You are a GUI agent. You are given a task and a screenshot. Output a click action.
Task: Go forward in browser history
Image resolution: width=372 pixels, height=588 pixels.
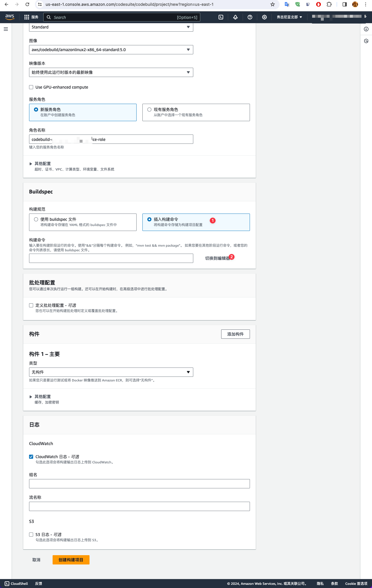point(17,4)
